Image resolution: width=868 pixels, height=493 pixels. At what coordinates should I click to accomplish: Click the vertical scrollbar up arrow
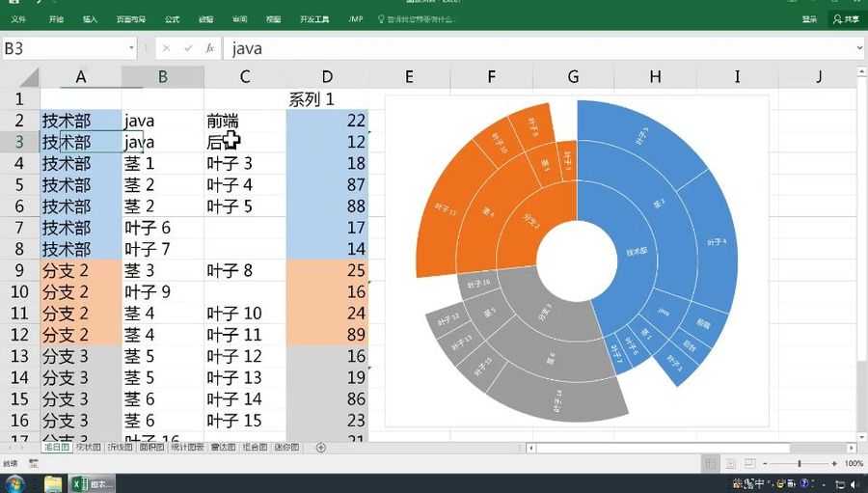click(x=862, y=72)
